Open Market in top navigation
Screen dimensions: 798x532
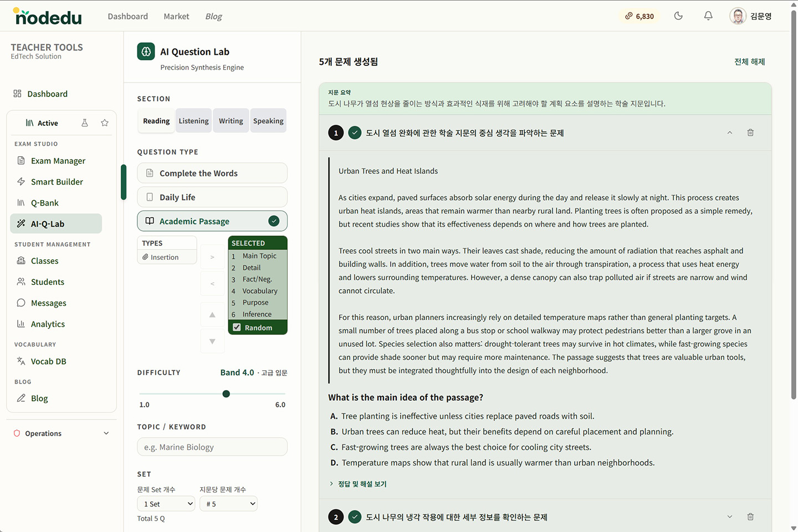(x=176, y=16)
